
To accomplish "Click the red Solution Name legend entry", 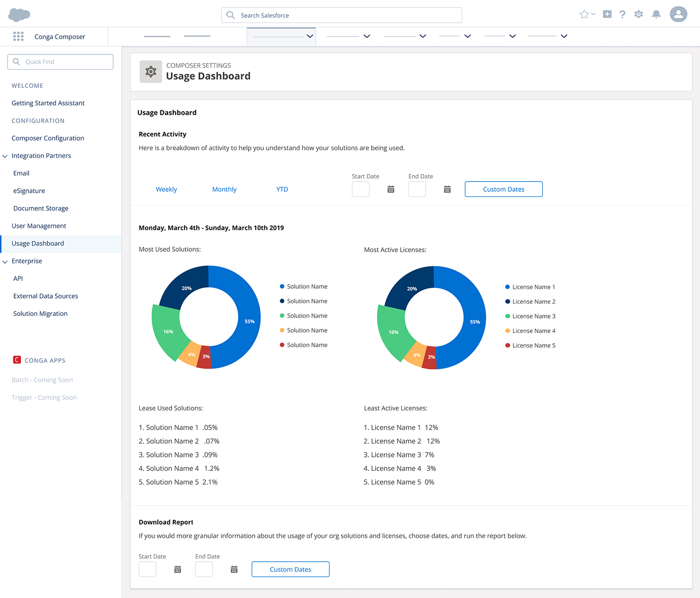I will pyautogui.click(x=304, y=345).
